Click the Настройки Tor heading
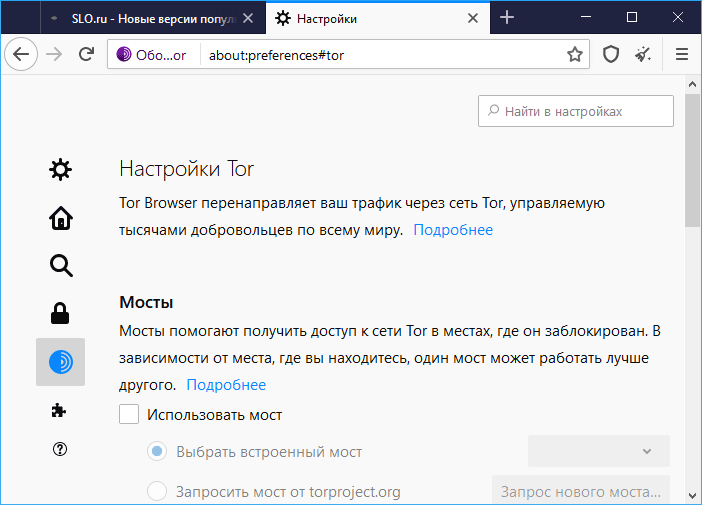Image resolution: width=702 pixels, height=505 pixels. coord(187,169)
